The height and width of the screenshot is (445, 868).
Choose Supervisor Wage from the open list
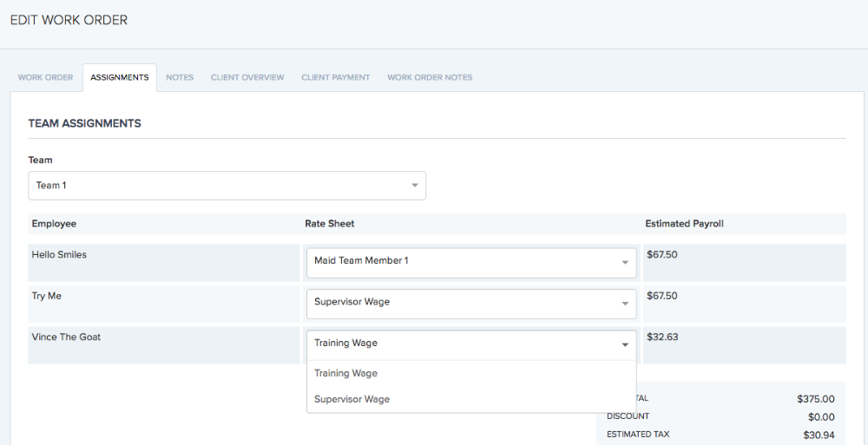[471, 399]
